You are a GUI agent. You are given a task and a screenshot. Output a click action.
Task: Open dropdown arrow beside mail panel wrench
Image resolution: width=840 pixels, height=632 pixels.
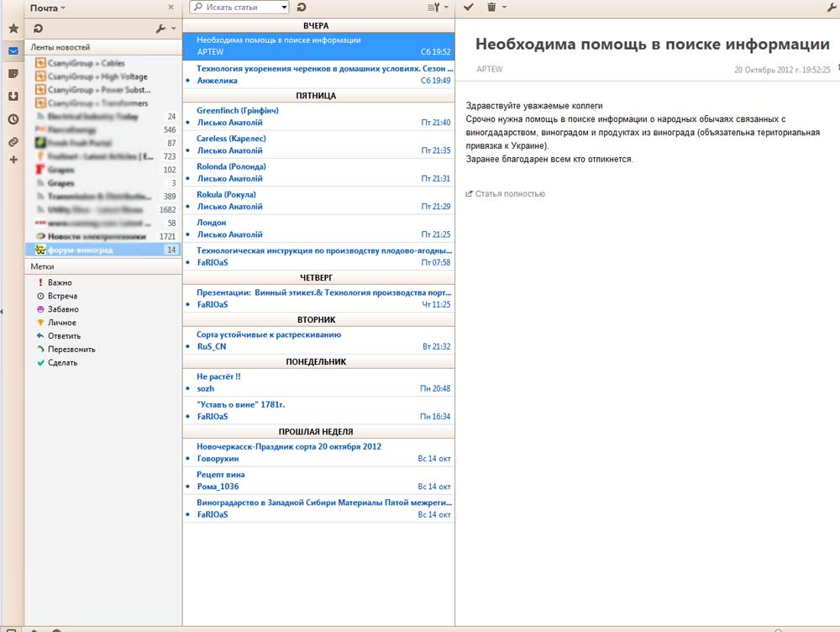(173, 29)
